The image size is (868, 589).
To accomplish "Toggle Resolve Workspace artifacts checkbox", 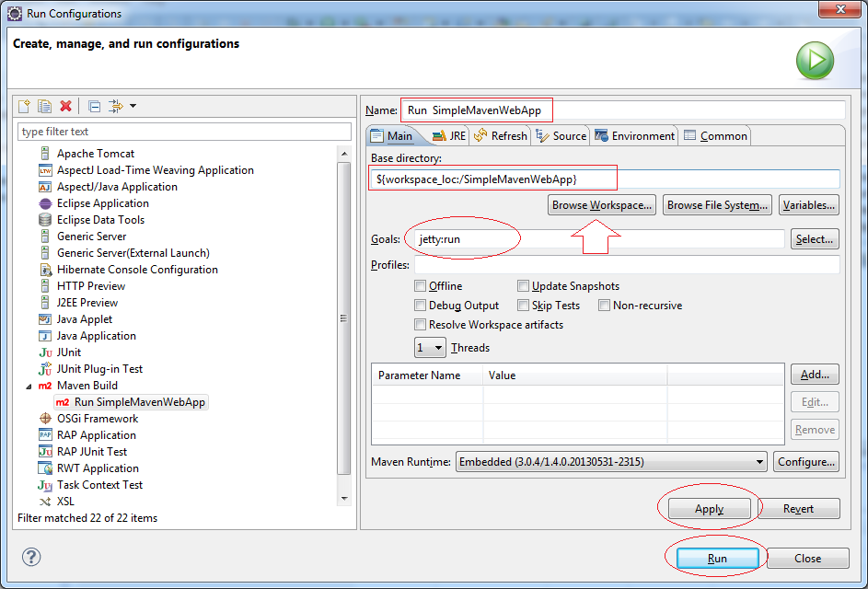I will (420, 325).
